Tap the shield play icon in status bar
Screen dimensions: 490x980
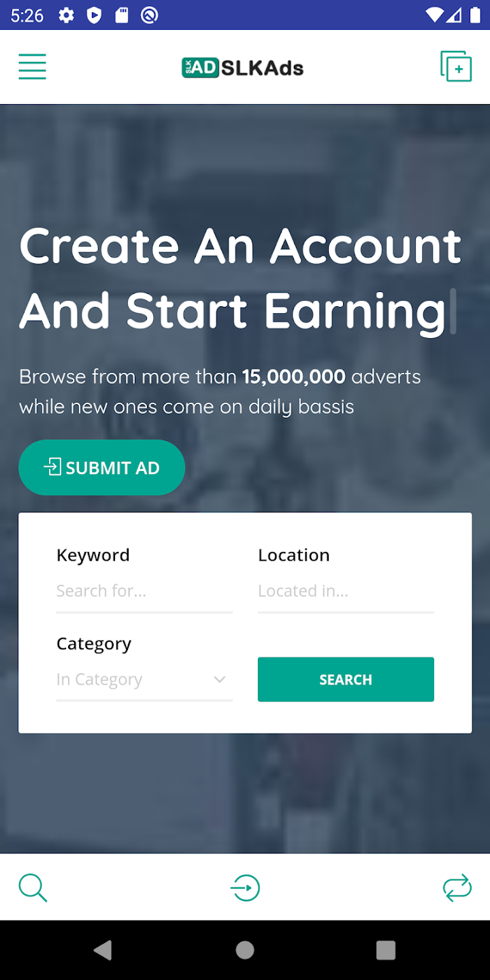94,15
